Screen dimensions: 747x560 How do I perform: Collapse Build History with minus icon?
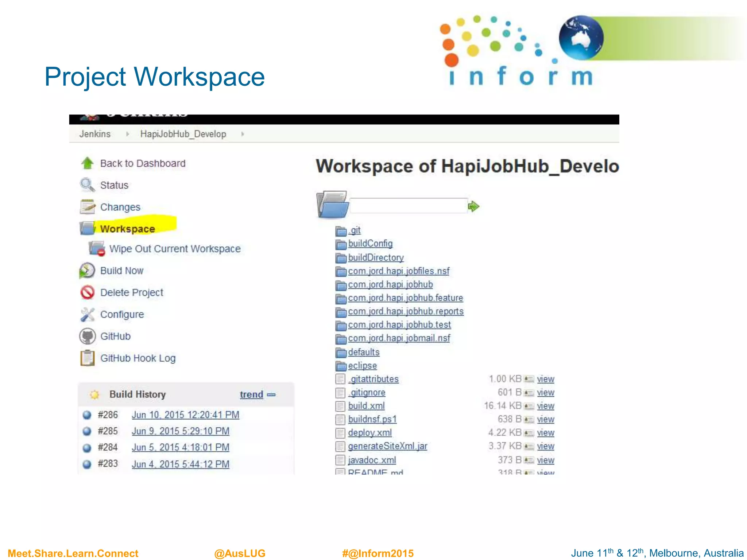pos(271,394)
